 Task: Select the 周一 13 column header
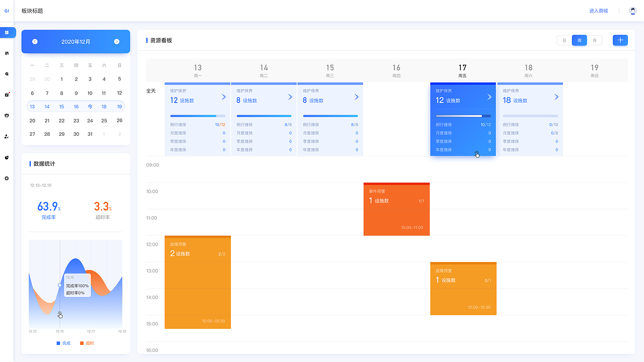(x=198, y=70)
